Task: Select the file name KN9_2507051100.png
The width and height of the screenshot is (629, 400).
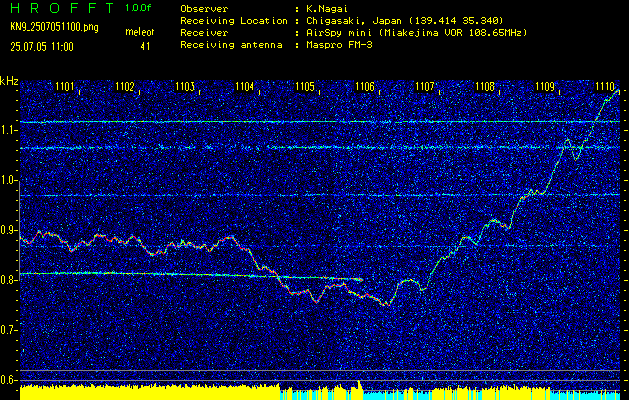Action: pyautogui.click(x=54, y=27)
